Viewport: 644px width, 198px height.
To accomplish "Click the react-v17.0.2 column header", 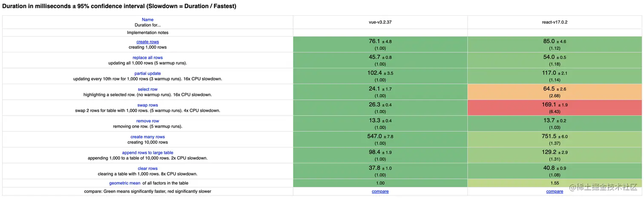I will (x=555, y=22).
